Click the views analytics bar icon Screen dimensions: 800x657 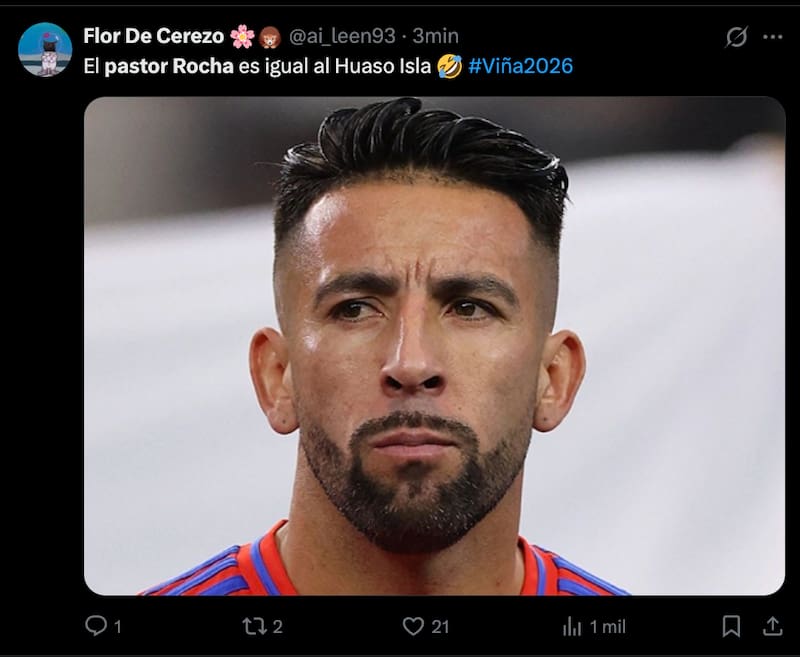pyautogui.click(x=572, y=626)
